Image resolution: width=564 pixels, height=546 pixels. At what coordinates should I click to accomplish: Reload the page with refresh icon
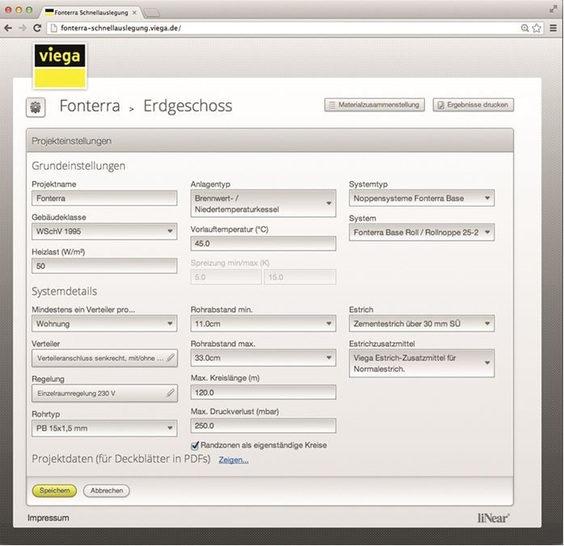(x=37, y=28)
